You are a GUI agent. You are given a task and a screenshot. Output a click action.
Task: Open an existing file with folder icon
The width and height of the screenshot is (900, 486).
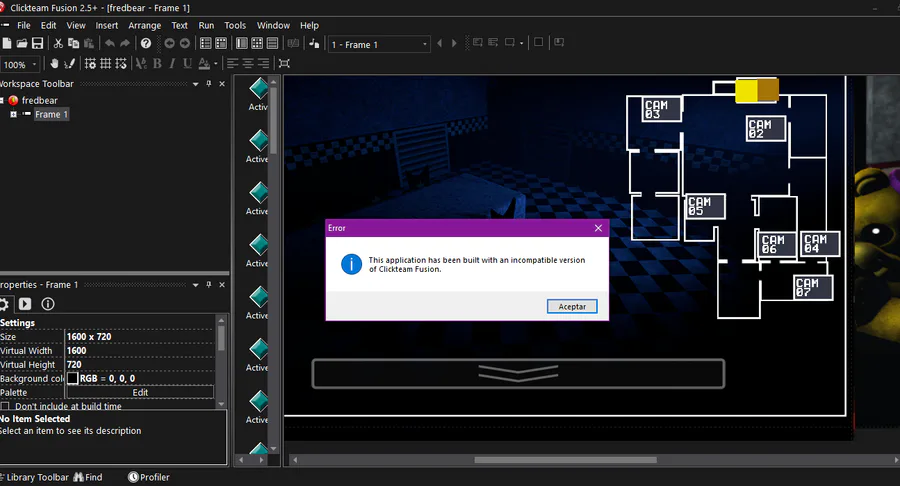click(x=22, y=43)
